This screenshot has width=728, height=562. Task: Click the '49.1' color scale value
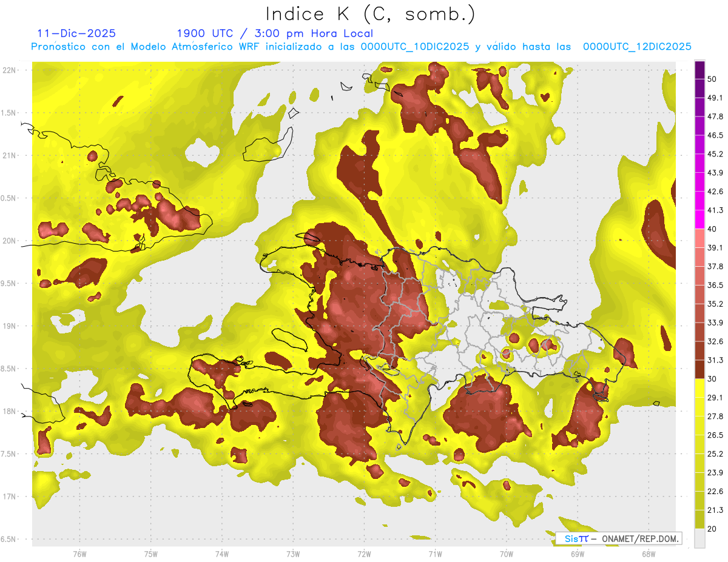click(715, 98)
